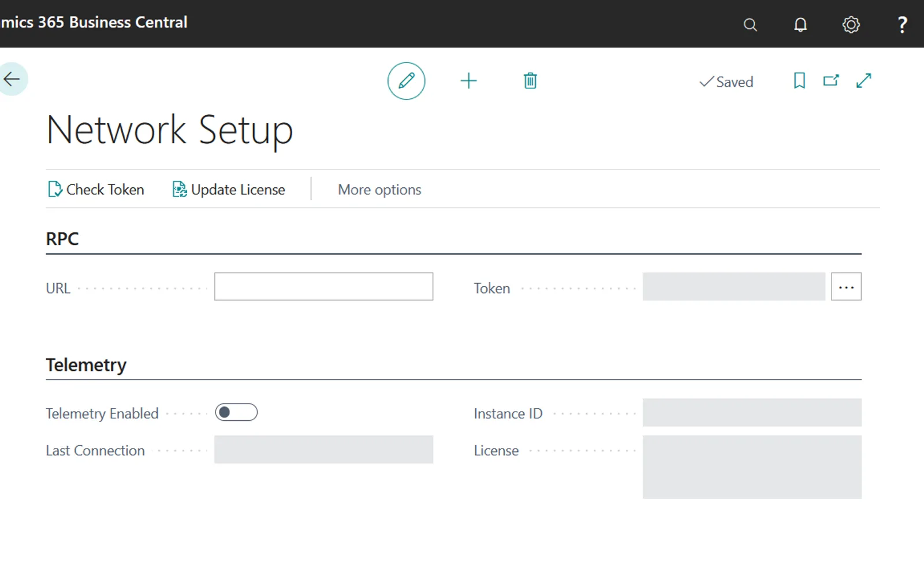
Task: Run the Update License action
Action: pyautogui.click(x=229, y=190)
